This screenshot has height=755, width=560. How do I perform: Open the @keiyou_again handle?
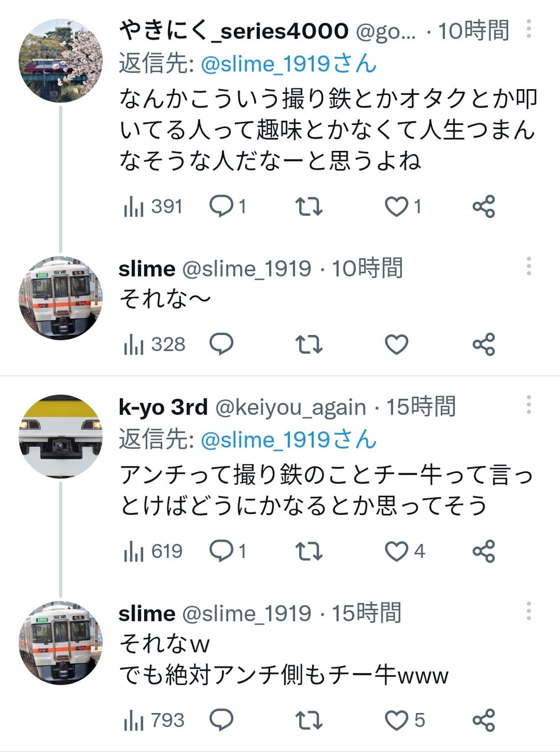(x=290, y=407)
